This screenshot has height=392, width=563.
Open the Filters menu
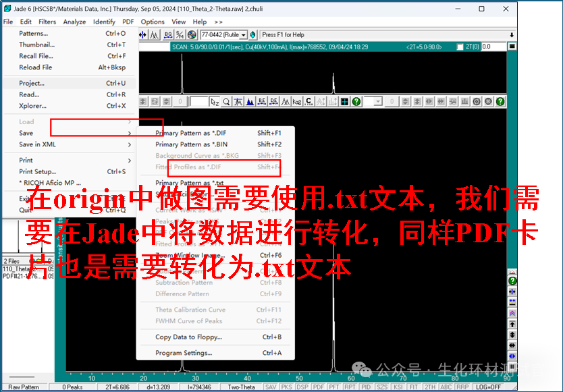click(x=47, y=22)
